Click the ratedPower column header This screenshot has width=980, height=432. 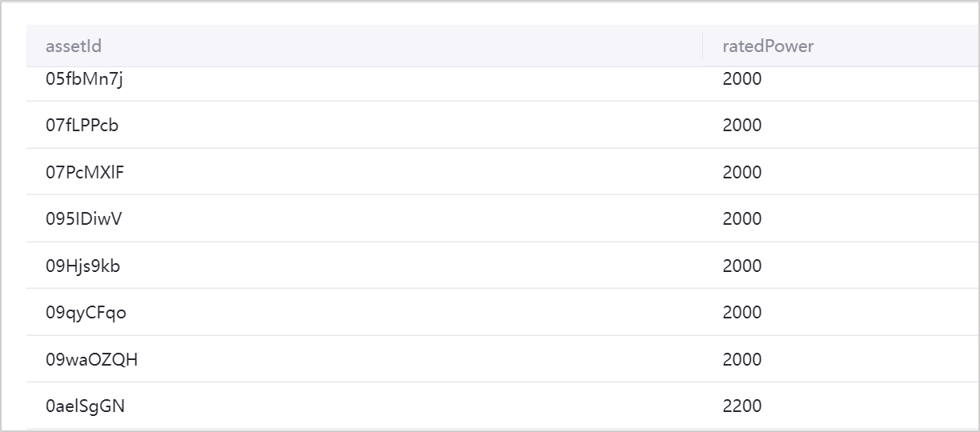coord(768,46)
